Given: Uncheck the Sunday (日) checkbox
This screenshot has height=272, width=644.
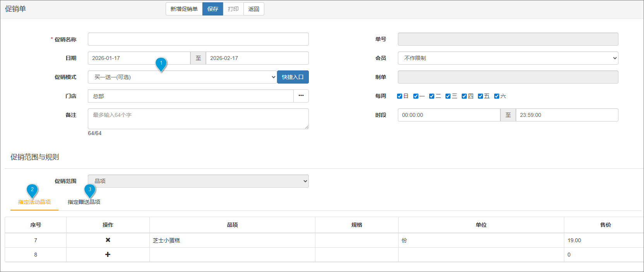Looking at the screenshot, I should pyautogui.click(x=400, y=96).
